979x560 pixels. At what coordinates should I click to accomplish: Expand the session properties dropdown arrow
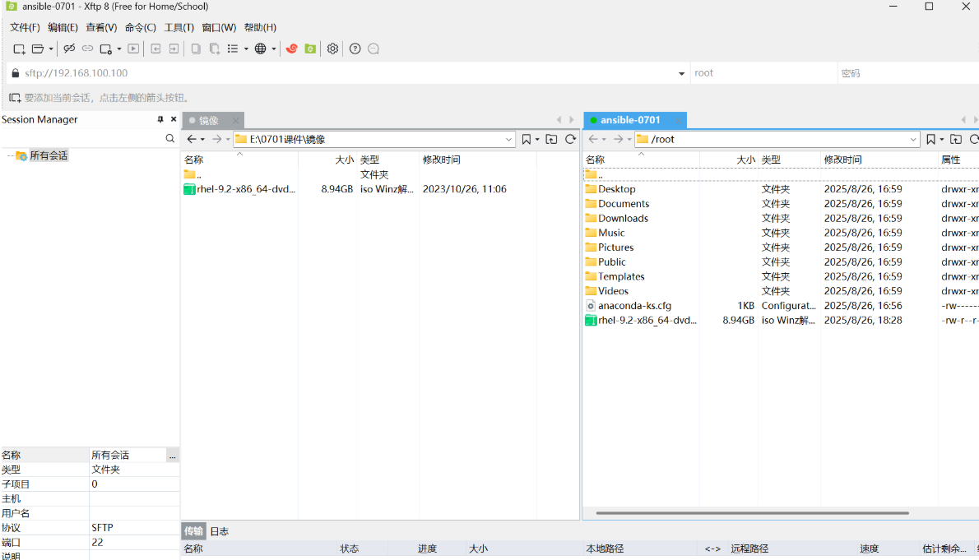[119, 49]
